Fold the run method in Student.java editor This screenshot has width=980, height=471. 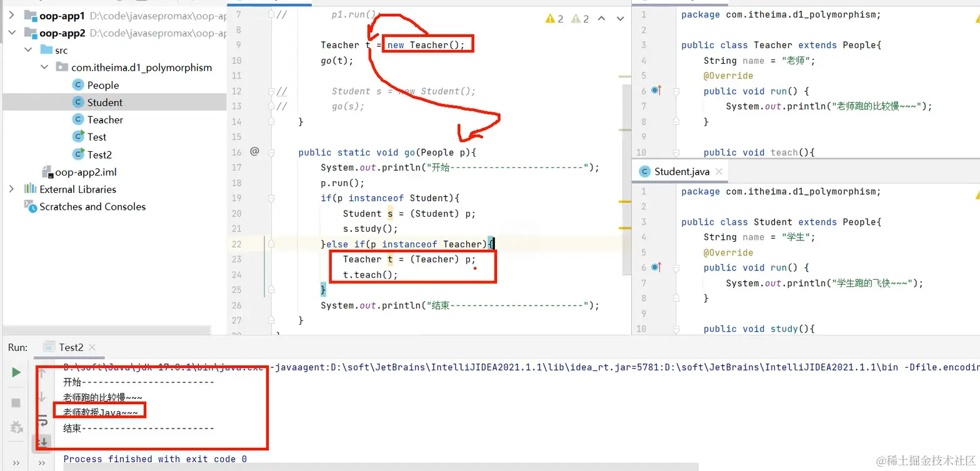point(676,268)
